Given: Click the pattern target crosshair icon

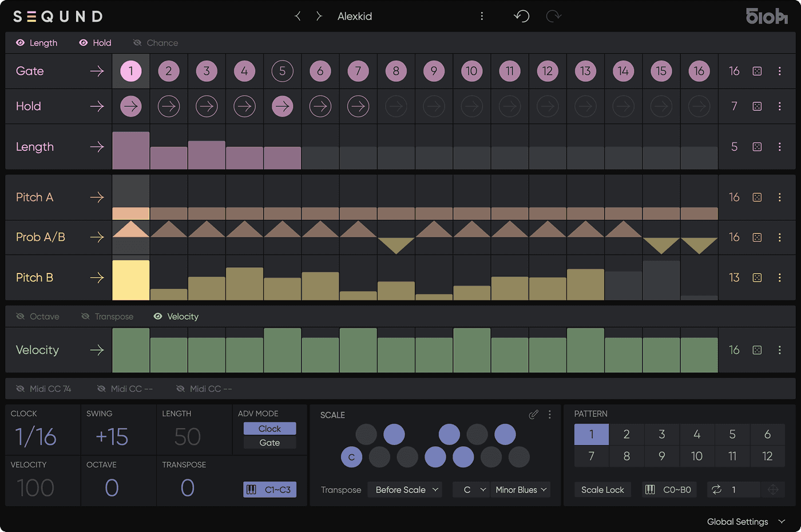Looking at the screenshot, I should tap(773, 490).
